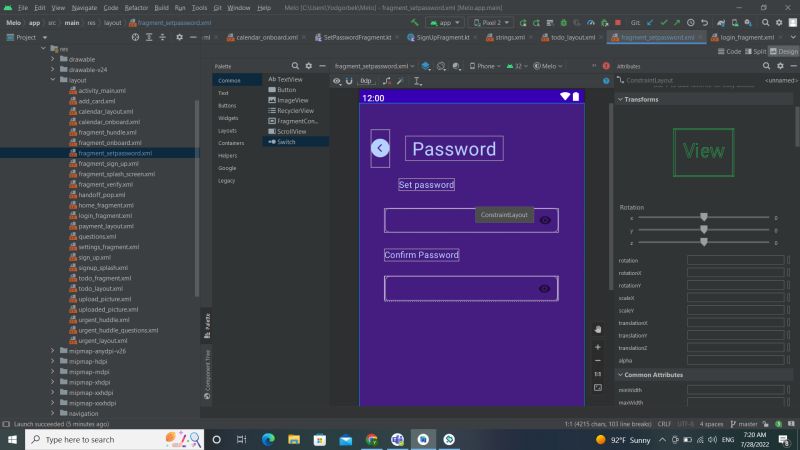This screenshot has height=450, width=800.
Task: Click zoom to fit screen icon
Action: (598, 388)
